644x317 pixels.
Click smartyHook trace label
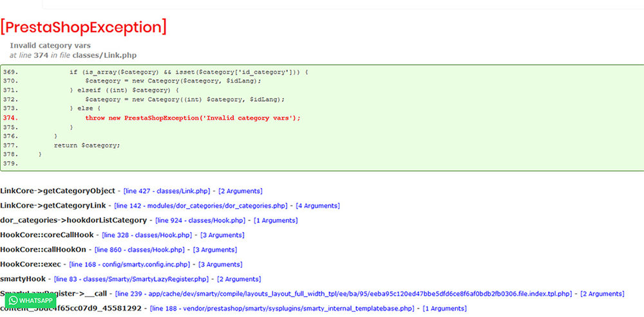point(23,279)
